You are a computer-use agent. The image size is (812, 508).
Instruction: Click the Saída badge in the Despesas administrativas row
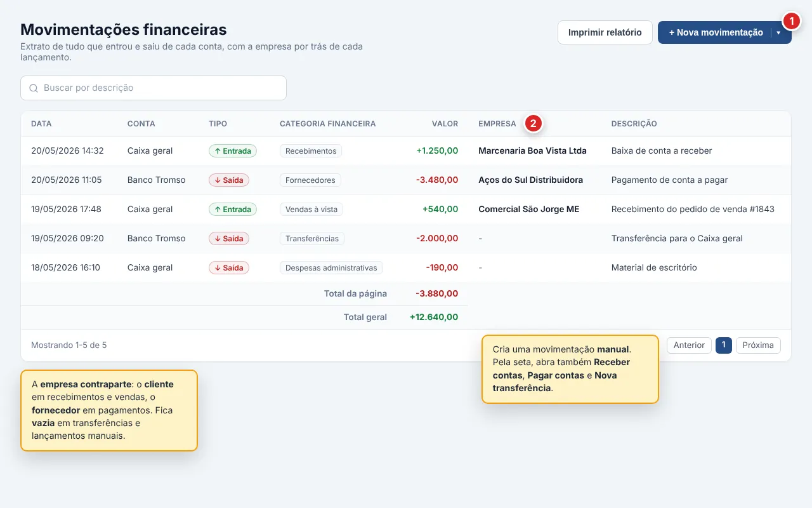(x=229, y=268)
